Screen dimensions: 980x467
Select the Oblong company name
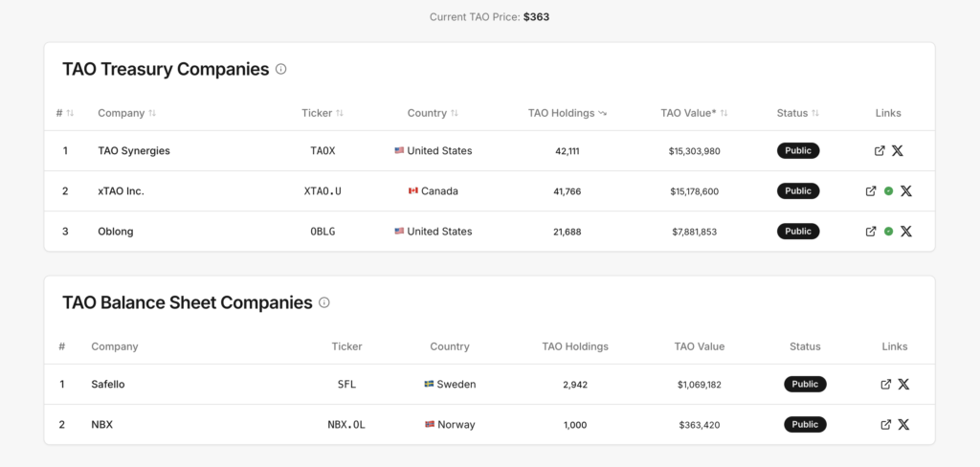tap(116, 232)
